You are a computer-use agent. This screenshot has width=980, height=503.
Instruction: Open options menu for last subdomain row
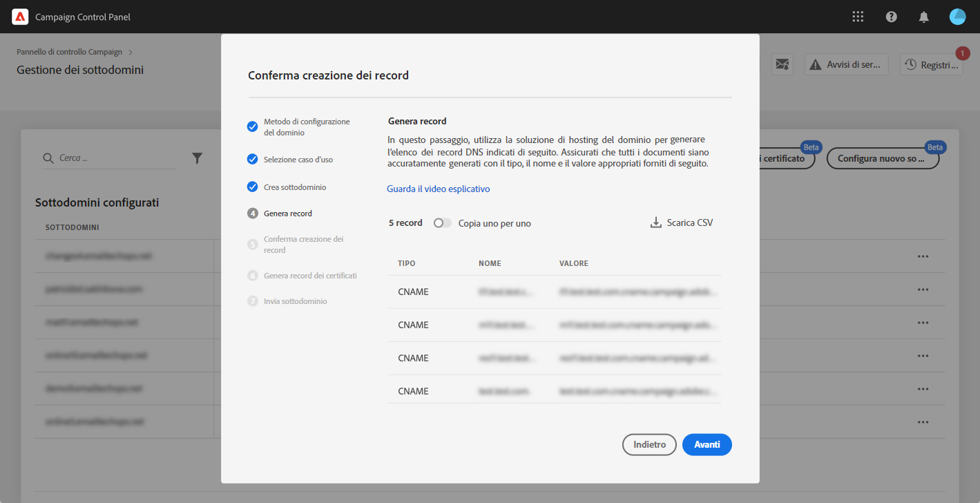923,421
